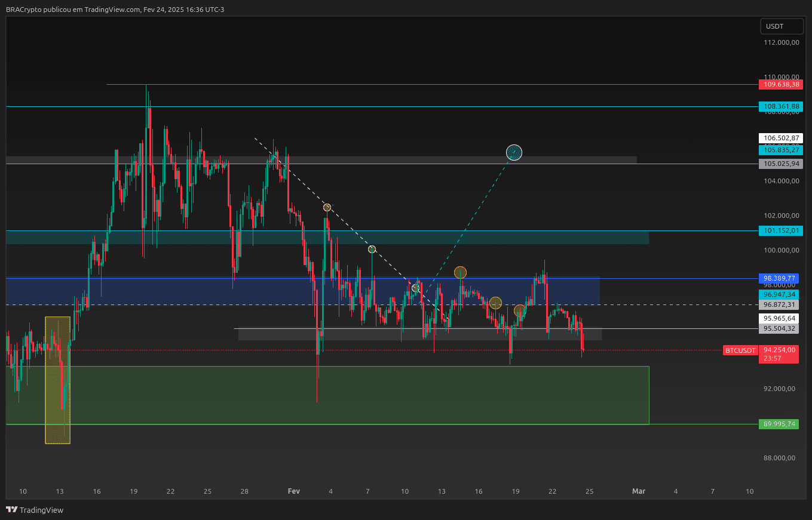
Task: Click the red 109.638,38 price label
Action: 781,85
